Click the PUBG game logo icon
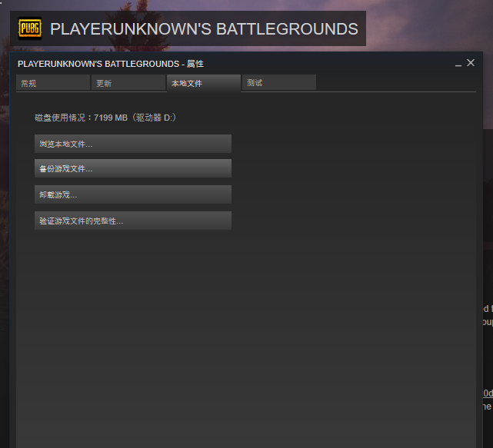493x448 pixels. pyautogui.click(x=30, y=28)
